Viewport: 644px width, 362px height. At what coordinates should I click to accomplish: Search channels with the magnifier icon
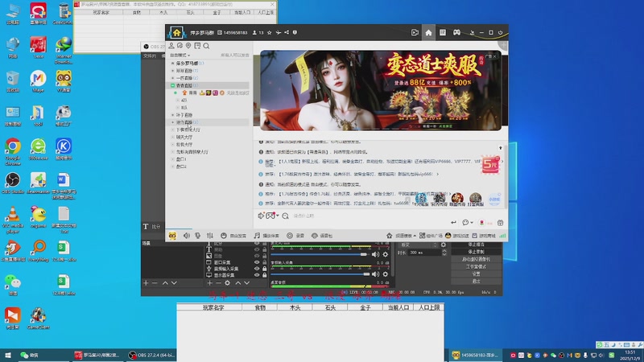(206, 46)
